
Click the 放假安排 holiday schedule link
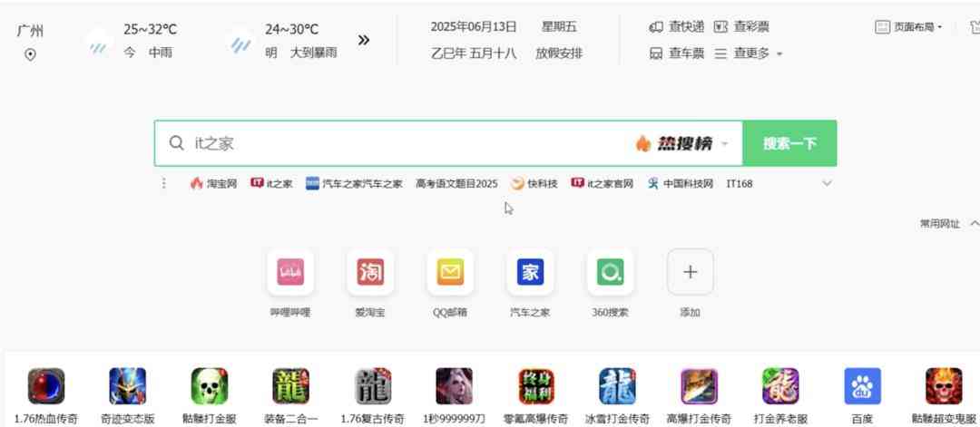click(x=559, y=53)
